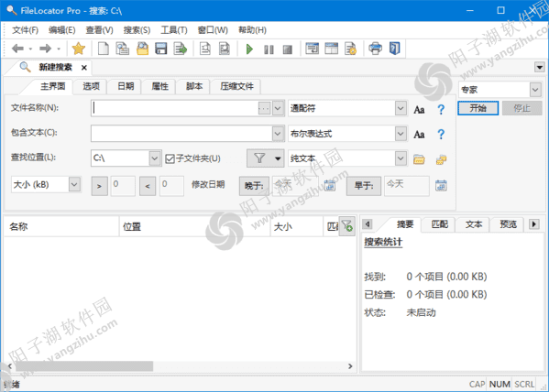549x392 pixels.
Task: Open help question mark for containing text
Action: (x=441, y=134)
